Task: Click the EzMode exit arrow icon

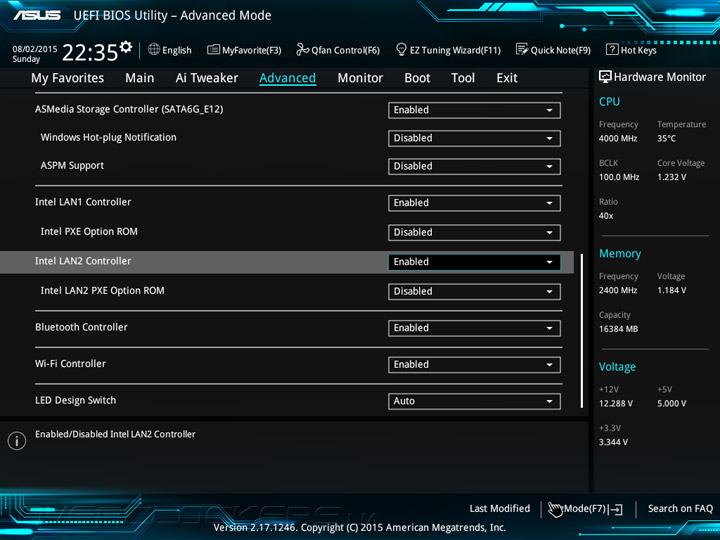Action: tap(616, 509)
